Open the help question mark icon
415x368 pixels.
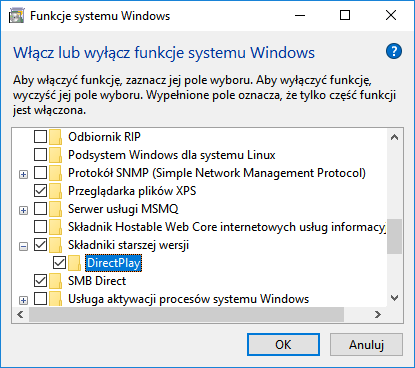click(x=394, y=51)
